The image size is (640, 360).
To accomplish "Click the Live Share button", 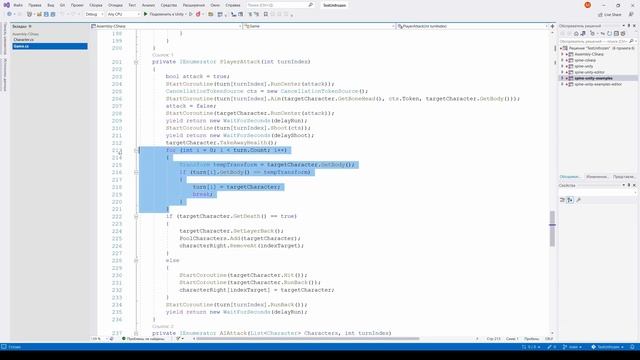I will 610,15.
